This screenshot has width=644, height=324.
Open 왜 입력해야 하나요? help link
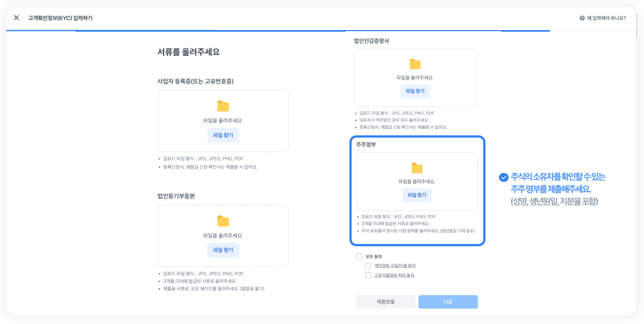[606, 18]
